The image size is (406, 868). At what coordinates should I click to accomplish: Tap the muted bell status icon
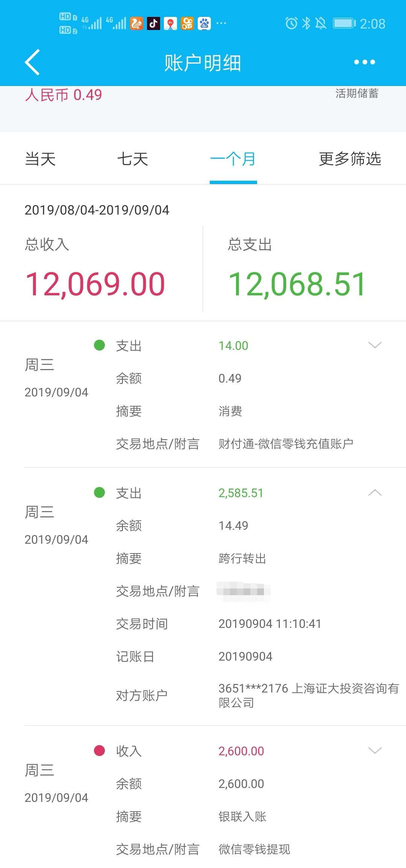tap(321, 23)
